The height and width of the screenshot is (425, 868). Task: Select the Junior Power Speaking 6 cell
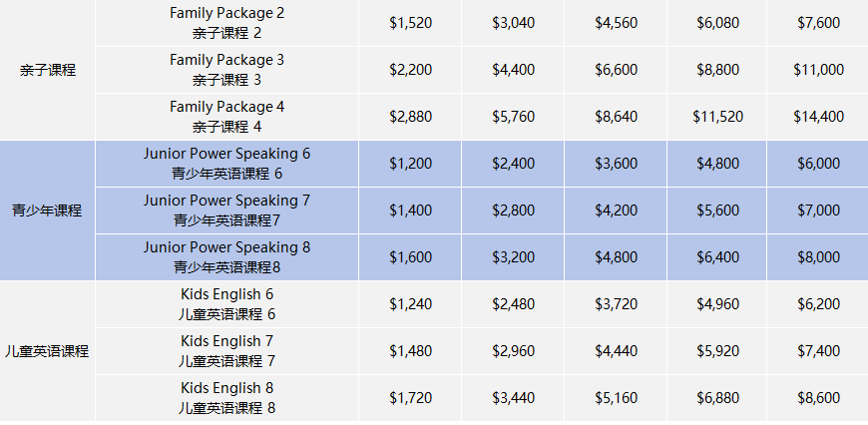pyautogui.click(x=226, y=164)
